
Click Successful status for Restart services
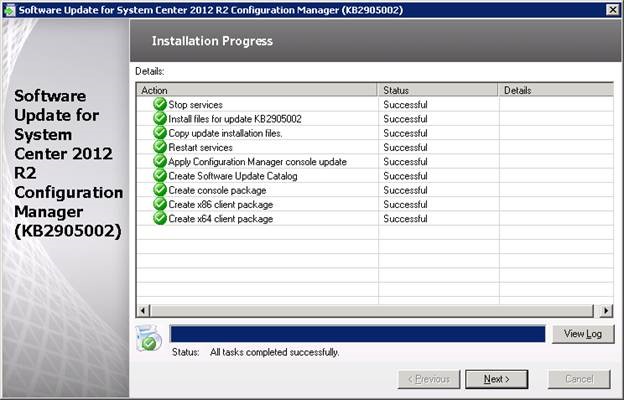[x=405, y=148]
